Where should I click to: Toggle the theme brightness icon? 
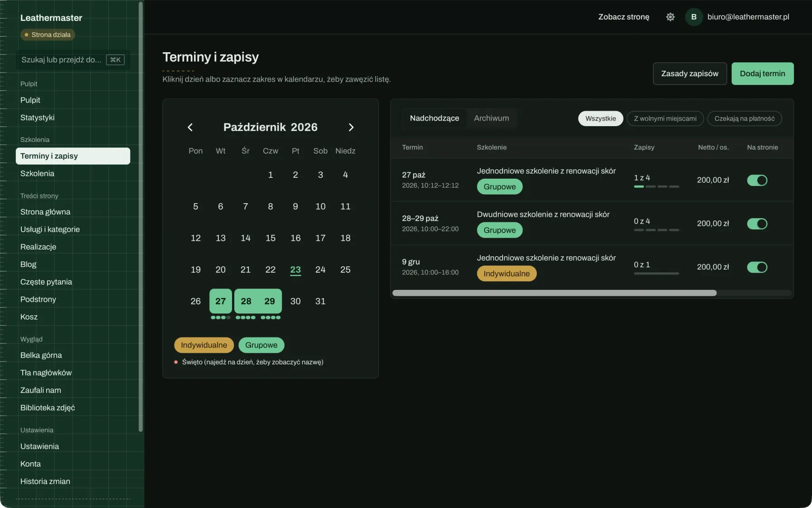(670, 17)
